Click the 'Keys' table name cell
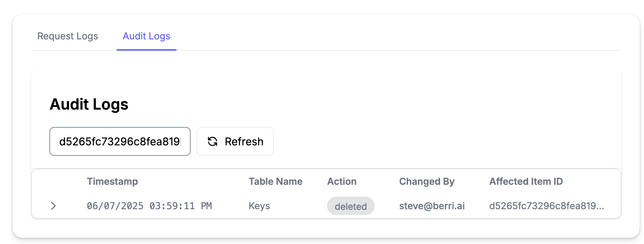 pyautogui.click(x=259, y=206)
